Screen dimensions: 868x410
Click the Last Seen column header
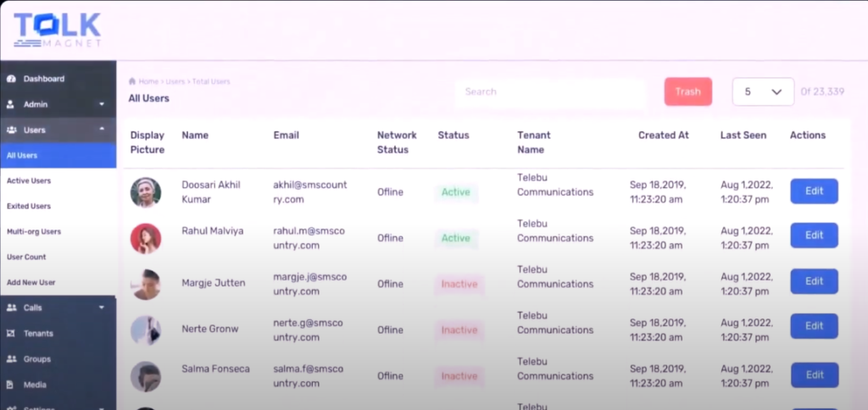tap(743, 136)
